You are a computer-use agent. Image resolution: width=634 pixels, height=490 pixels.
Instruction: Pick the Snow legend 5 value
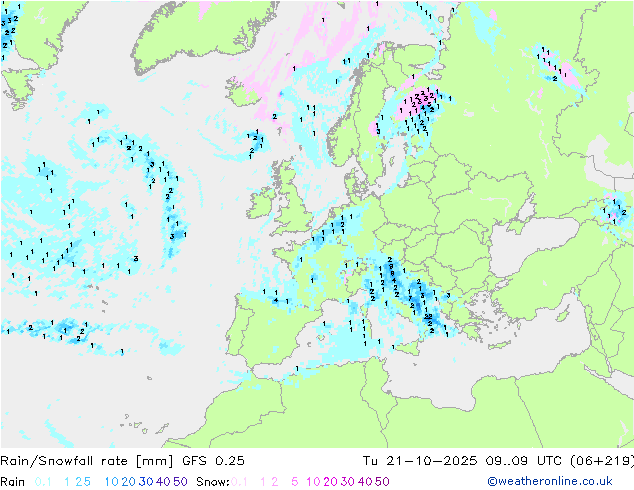point(295,482)
